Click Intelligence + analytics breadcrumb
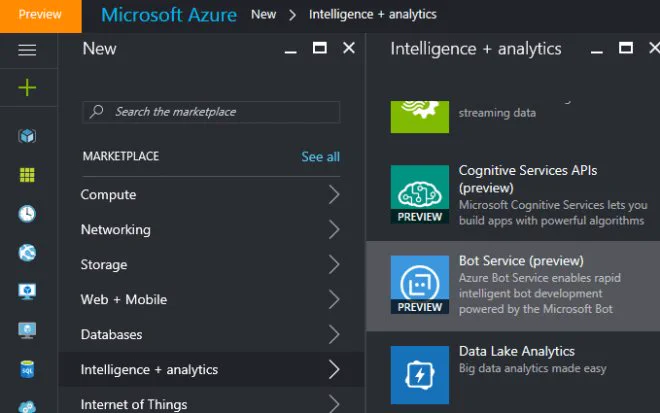This screenshot has height=413, width=660. click(x=373, y=14)
